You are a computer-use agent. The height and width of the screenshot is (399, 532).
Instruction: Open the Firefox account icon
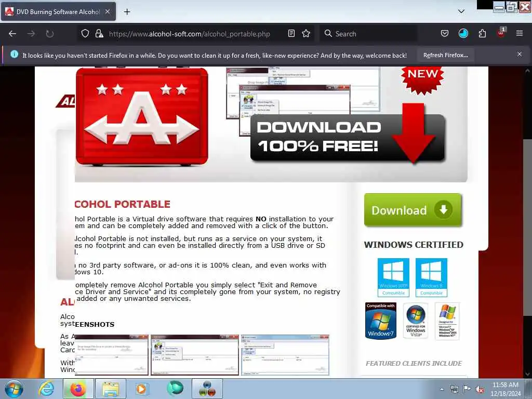point(463,34)
